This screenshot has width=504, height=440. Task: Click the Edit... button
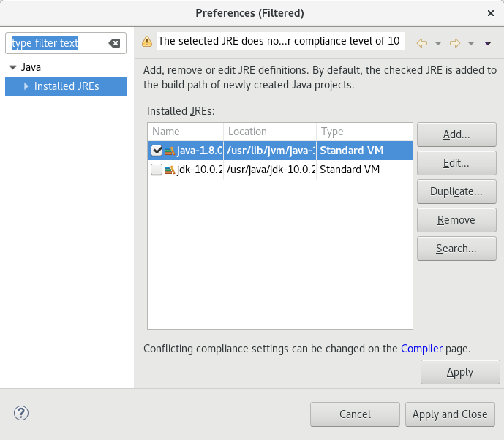pyautogui.click(x=456, y=163)
